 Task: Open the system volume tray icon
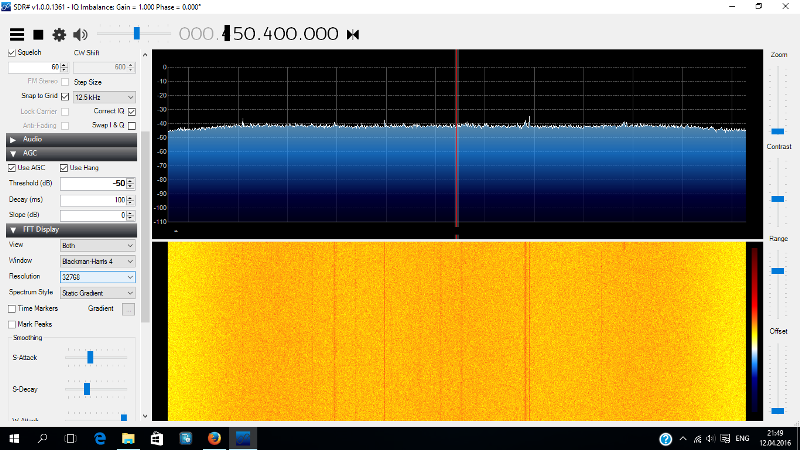point(711,439)
